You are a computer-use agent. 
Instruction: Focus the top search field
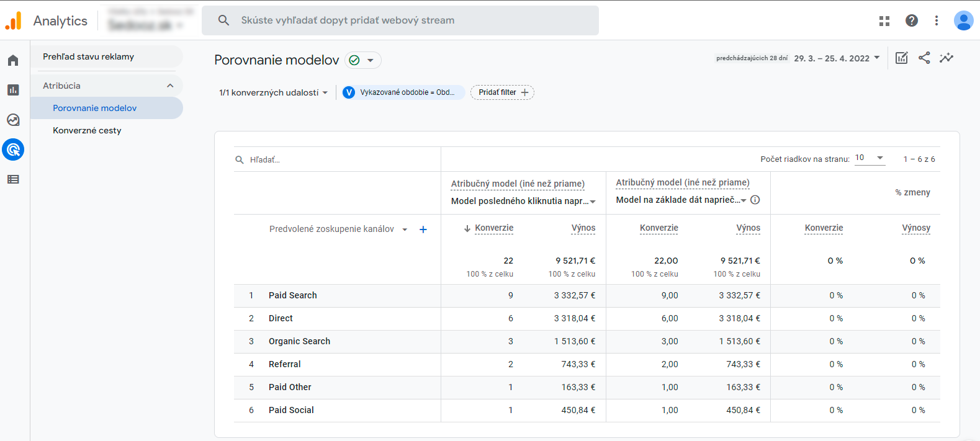[400, 20]
